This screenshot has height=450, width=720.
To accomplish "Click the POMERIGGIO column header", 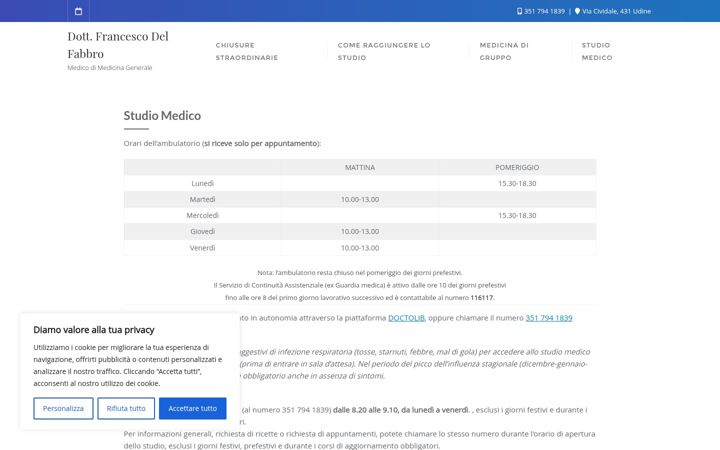I will pyautogui.click(x=517, y=168).
